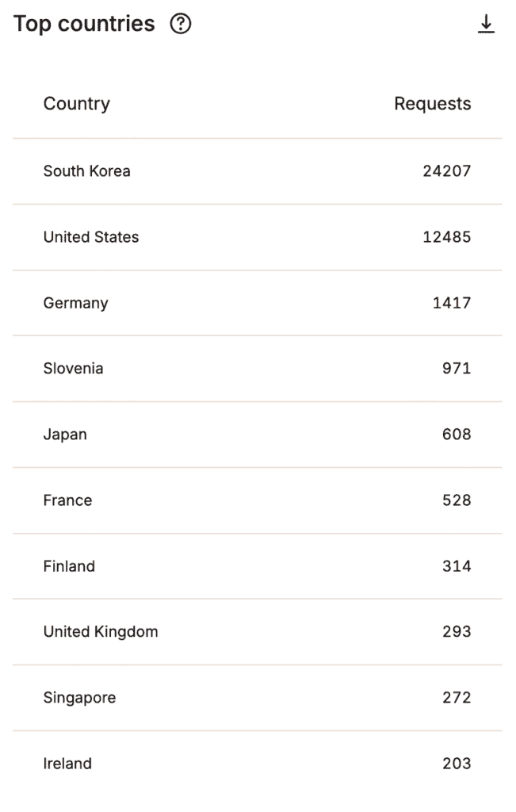Click the 12485 requests value

tap(447, 237)
